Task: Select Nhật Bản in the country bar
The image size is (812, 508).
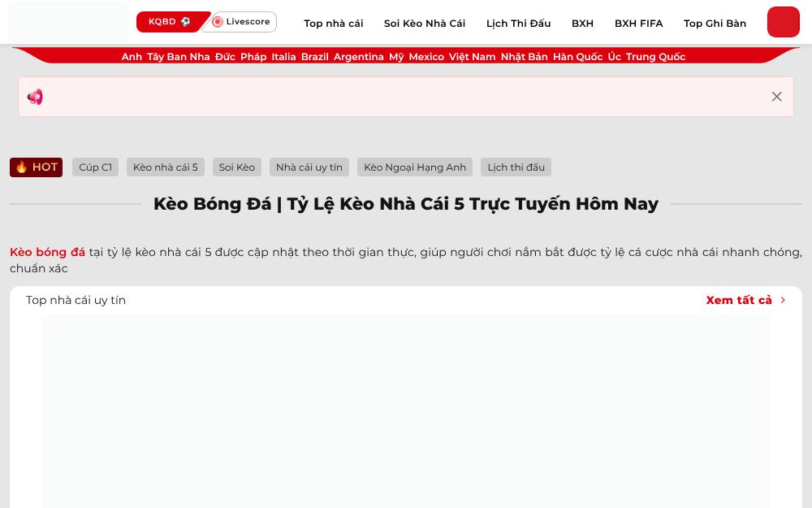Action: click(x=524, y=57)
